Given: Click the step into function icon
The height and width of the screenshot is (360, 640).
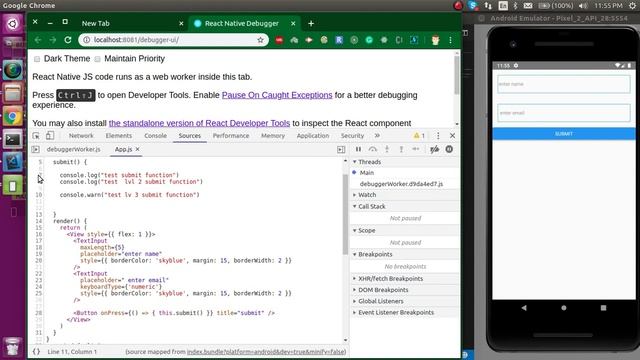Looking at the screenshot, I should 387,149.
